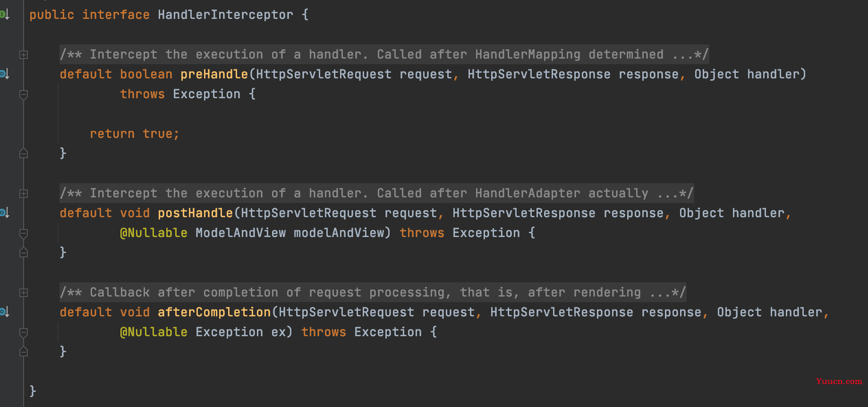Open the implemented-method gutter icon for preHandle
This screenshot has width=868, height=407.
coord(4,74)
